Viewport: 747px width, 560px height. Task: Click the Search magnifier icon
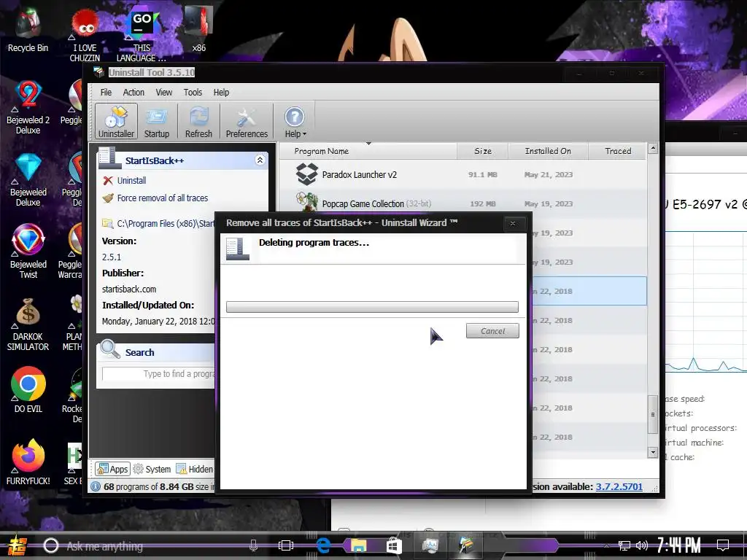pyautogui.click(x=110, y=350)
